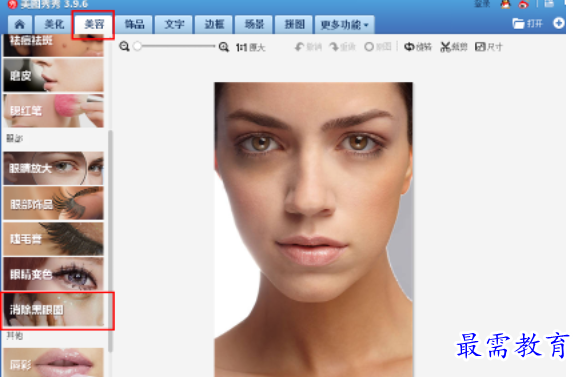The image size is (578, 377).
Task: Go to the home tab icon
Action: (20, 24)
